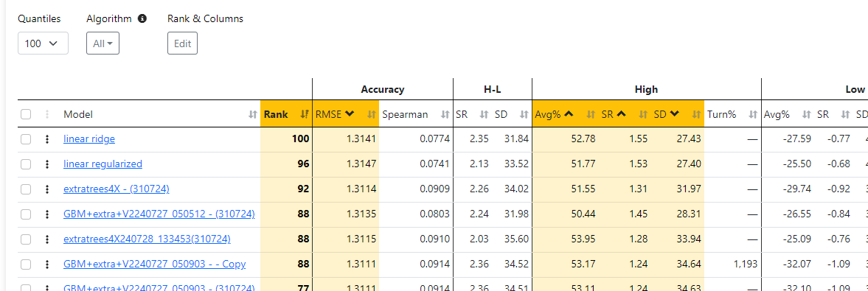868x291 pixels.
Task: Click the Turn% column header
Action: pyautogui.click(x=722, y=114)
